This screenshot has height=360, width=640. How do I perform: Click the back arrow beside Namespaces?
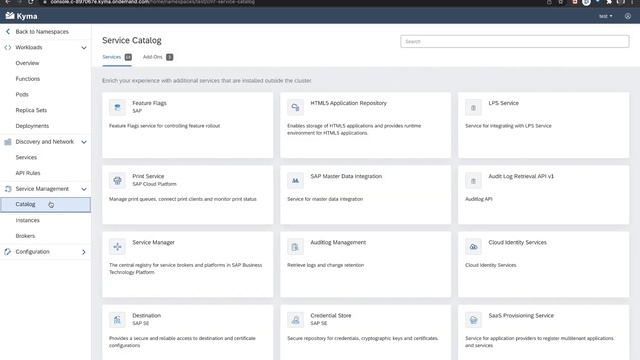(x=8, y=31)
